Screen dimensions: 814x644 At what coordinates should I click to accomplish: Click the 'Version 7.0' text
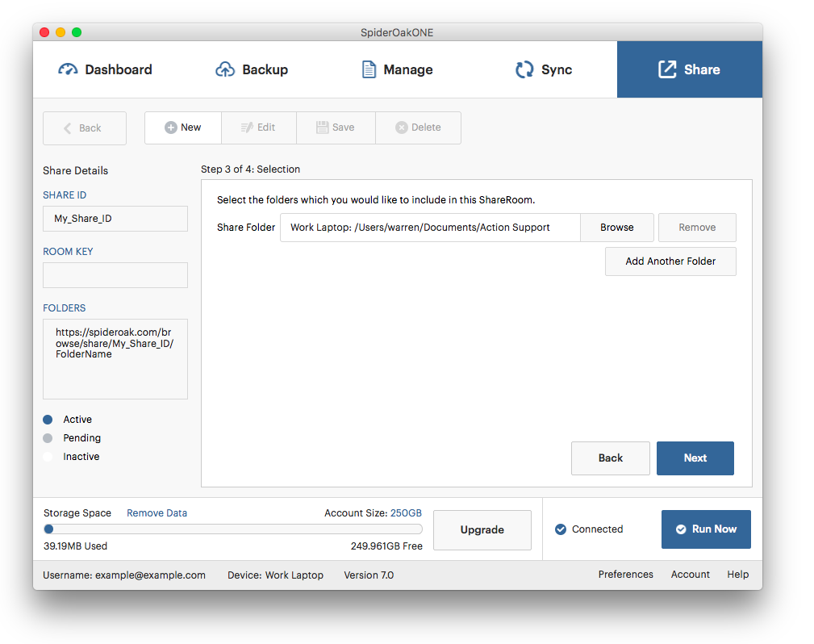click(x=369, y=575)
